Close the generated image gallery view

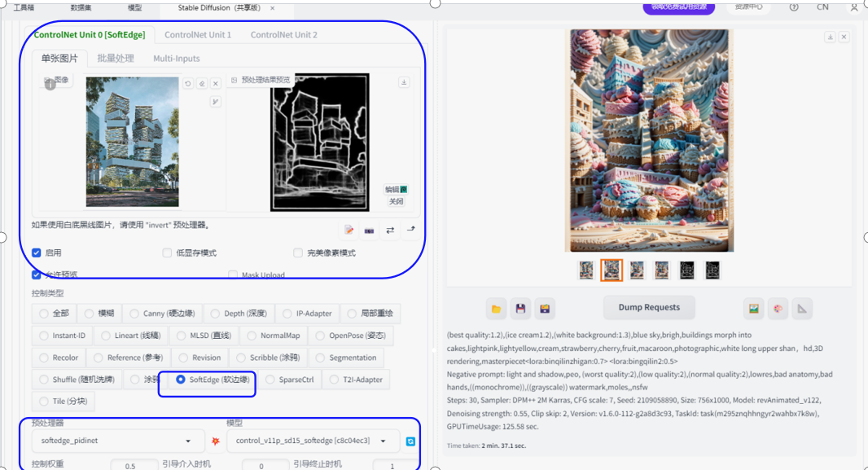tap(844, 37)
